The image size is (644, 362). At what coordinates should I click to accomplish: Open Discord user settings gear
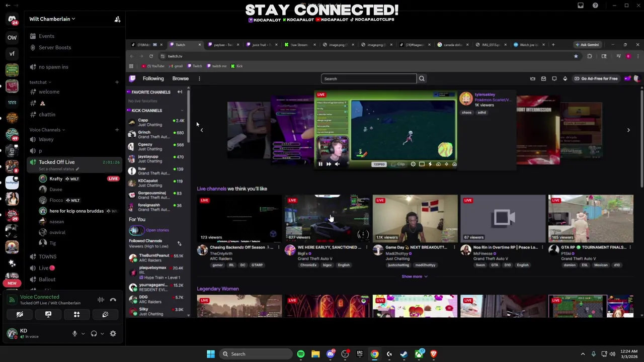point(113,334)
